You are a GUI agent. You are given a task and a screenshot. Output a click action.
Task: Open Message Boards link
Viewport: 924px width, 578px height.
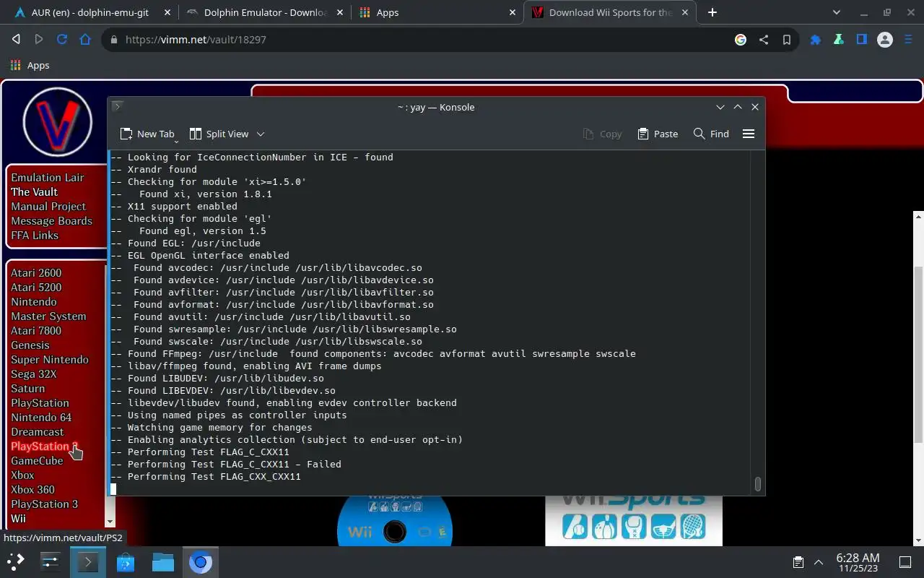[51, 220]
